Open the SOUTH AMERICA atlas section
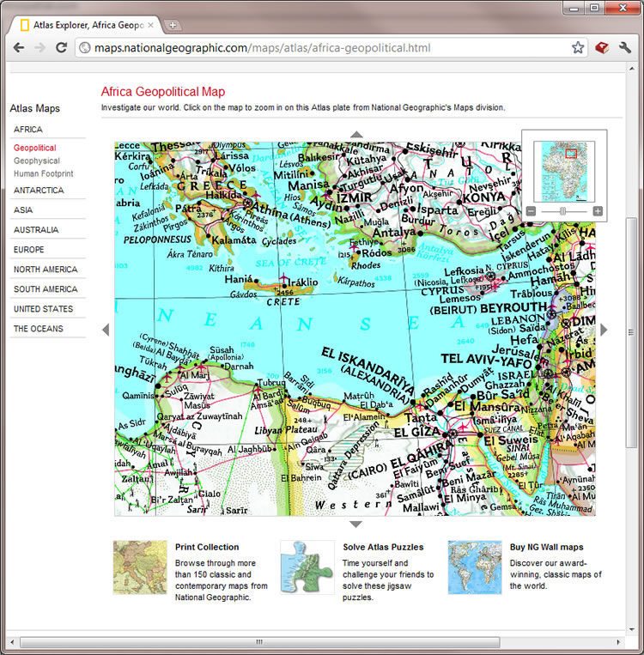Viewport: 644px width, 655px height. coord(46,289)
